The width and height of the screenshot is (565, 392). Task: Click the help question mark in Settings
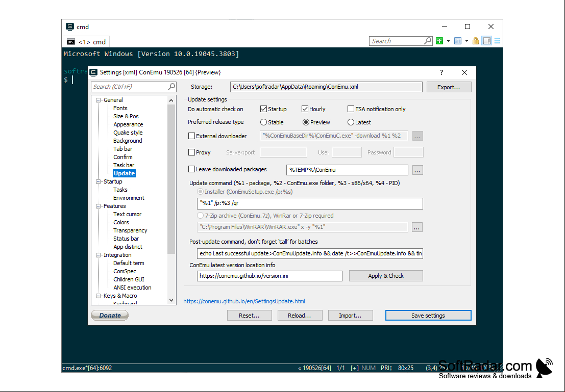441,72
